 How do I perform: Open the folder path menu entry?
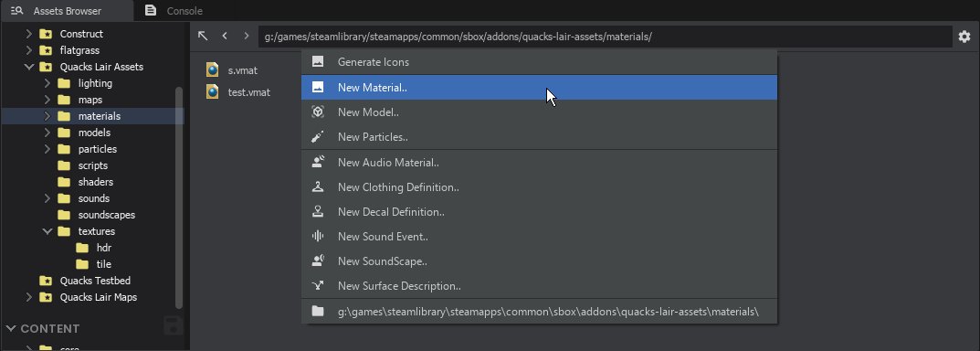coord(539,311)
